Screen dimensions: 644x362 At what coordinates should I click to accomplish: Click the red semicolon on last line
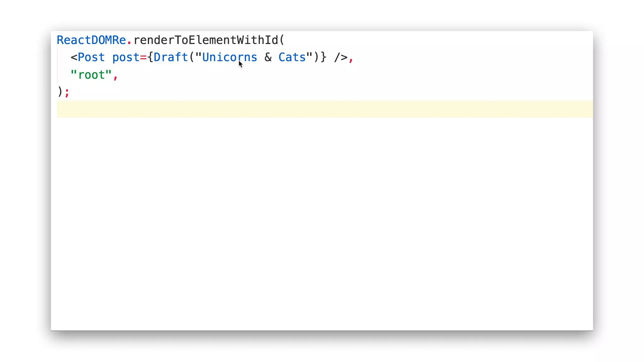(x=67, y=92)
